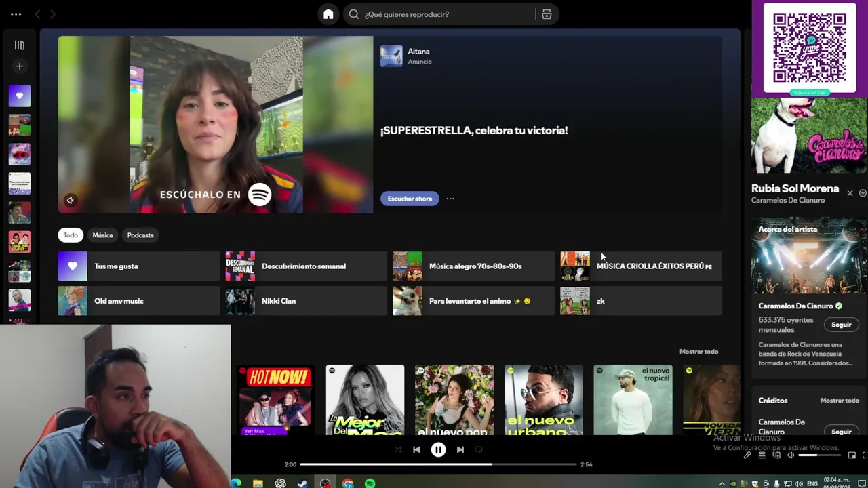Open the Browse icon beside the search bar
Screen dimensions: 868x488
(547, 14)
